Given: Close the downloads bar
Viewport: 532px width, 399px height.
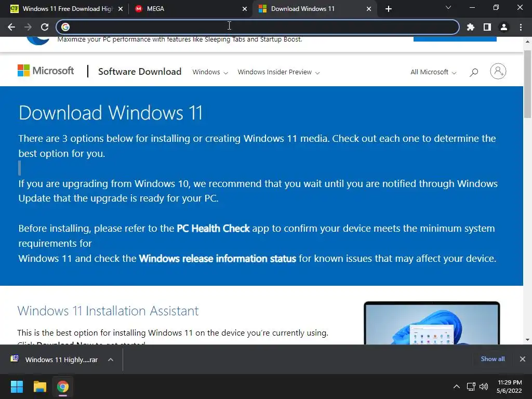Looking at the screenshot, I should [x=523, y=359].
